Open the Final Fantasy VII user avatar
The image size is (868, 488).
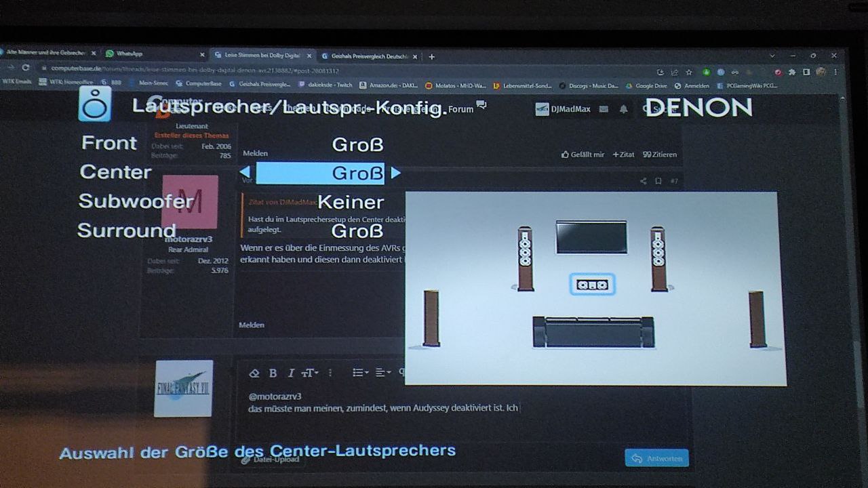click(x=183, y=388)
